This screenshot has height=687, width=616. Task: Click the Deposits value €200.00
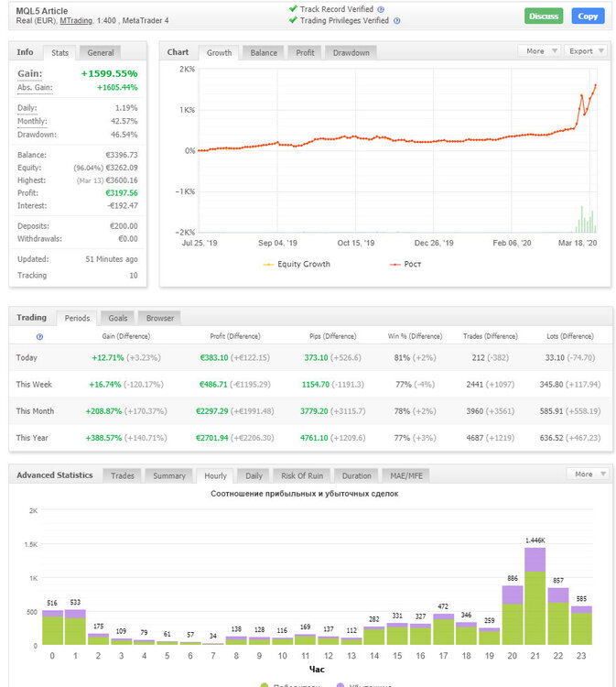(x=124, y=226)
